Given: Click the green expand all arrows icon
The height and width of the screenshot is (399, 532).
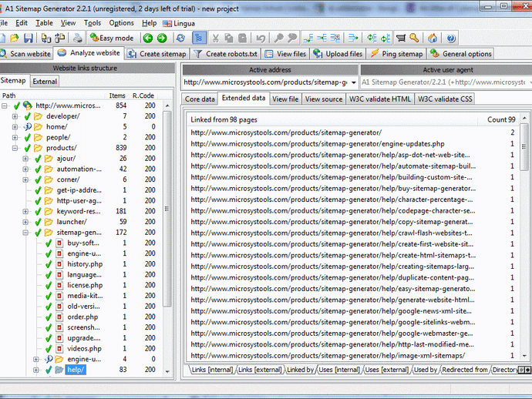Looking at the screenshot, I should point(372,38).
